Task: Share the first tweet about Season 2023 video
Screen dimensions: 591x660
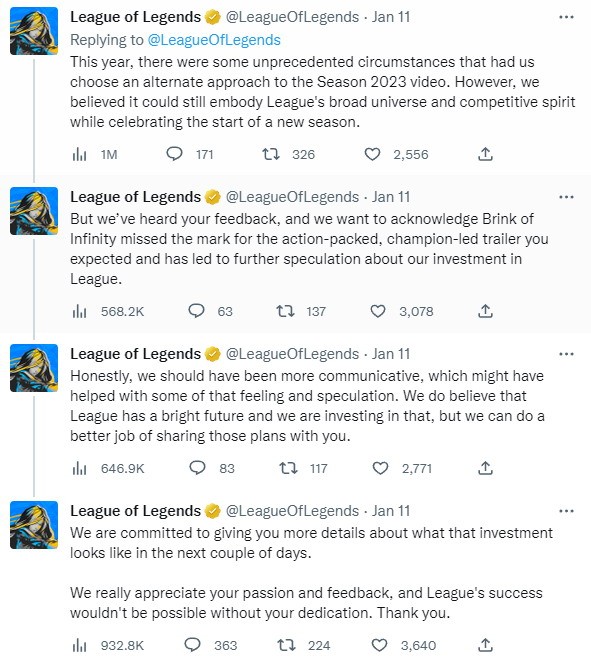Action: coord(485,154)
